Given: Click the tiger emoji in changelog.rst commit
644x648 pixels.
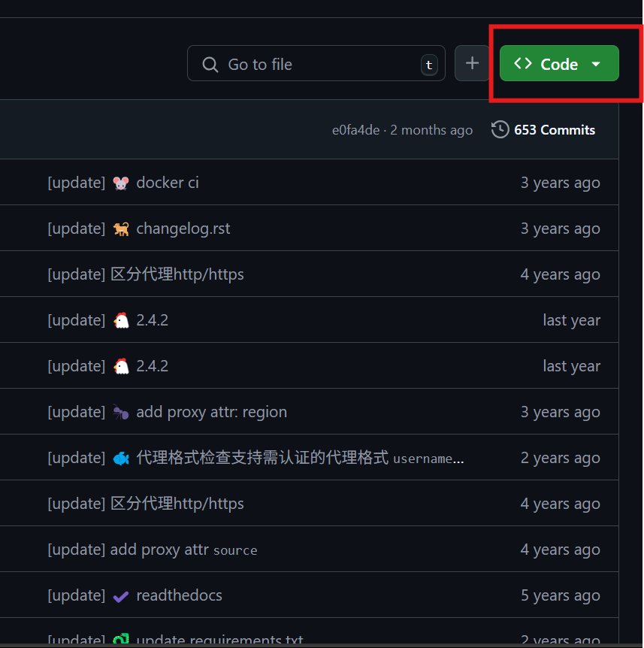Looking at the screenshot, I should [x=122, y=228].
